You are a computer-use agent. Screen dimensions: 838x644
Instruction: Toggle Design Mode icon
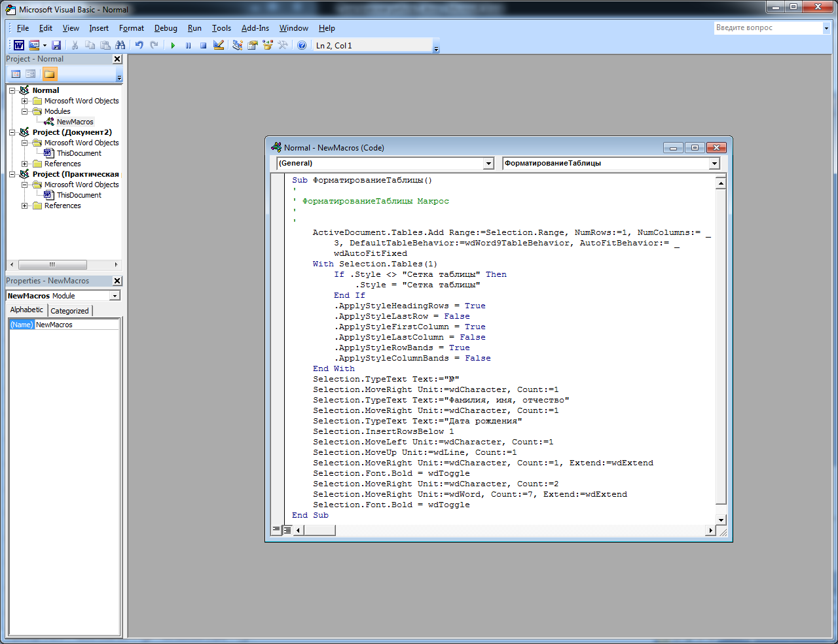click(219, 45)
